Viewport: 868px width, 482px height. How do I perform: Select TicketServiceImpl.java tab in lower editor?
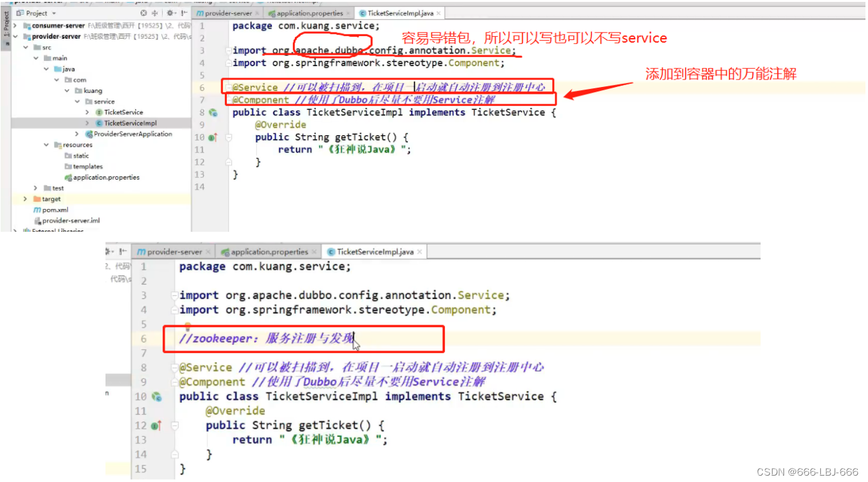[x=375, y=251]
